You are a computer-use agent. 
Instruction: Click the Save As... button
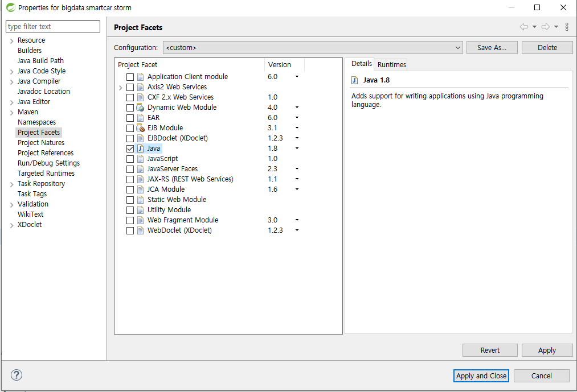click(x=492, y=47)
